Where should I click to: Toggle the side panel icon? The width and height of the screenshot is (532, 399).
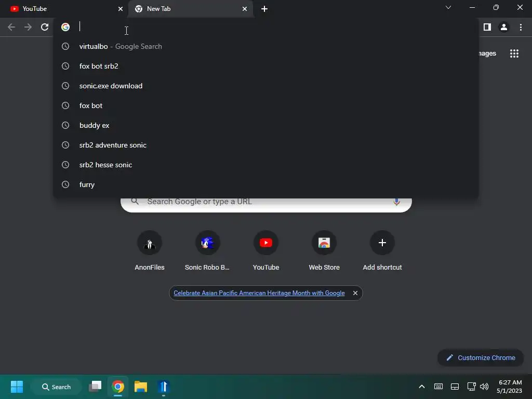(x=487, y=27)
